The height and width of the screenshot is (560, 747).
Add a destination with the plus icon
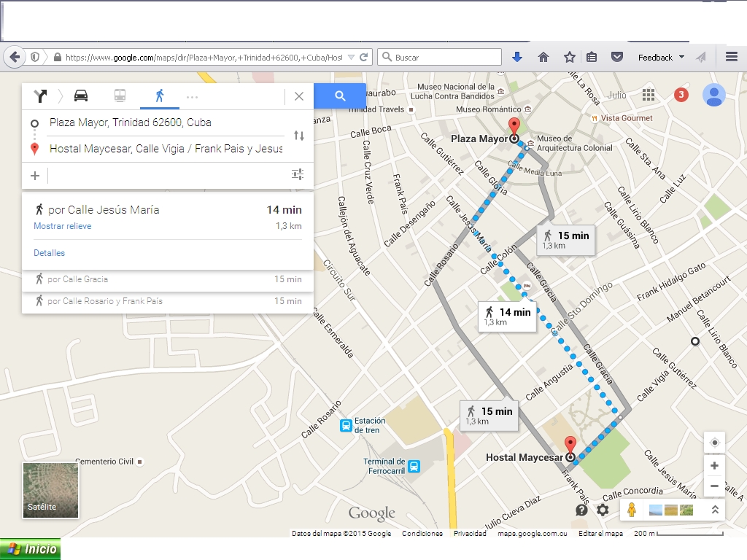click(x=35, y=176)
